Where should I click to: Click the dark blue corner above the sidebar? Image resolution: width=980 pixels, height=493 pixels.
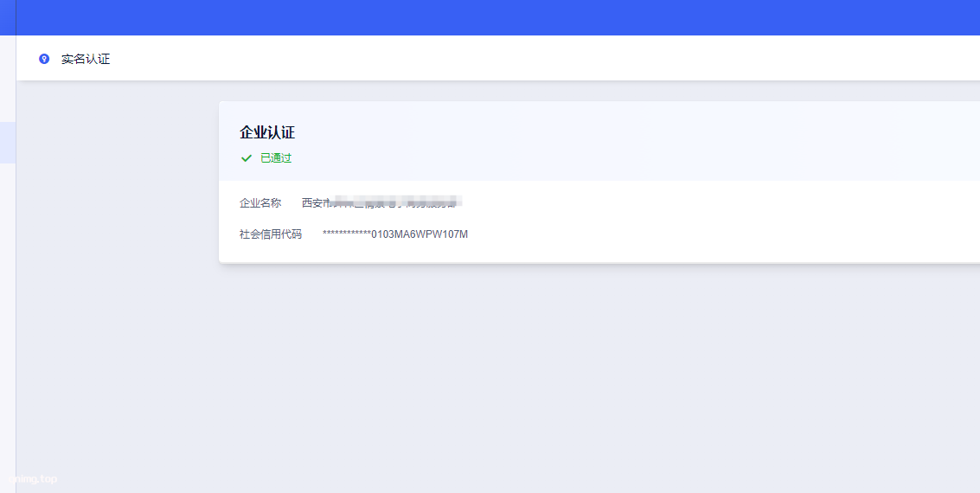point(8,17)
